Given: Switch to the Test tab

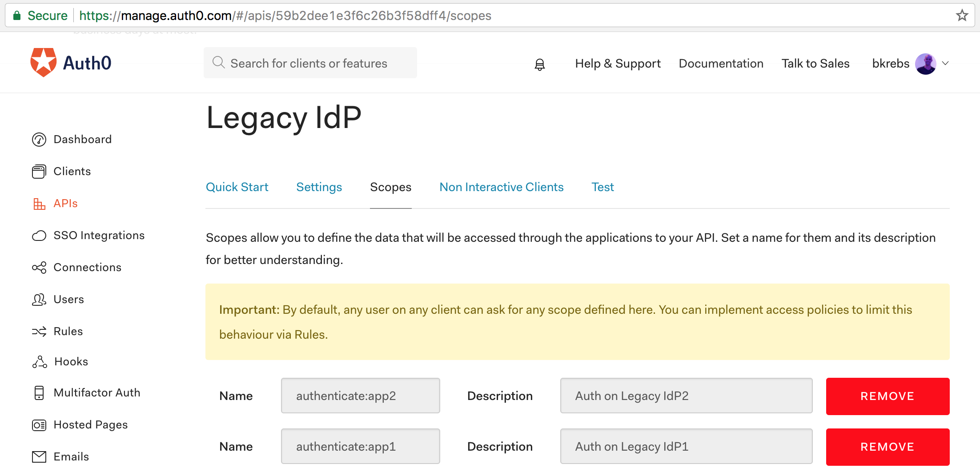Looking at the screenshot, I should point(602,187).
